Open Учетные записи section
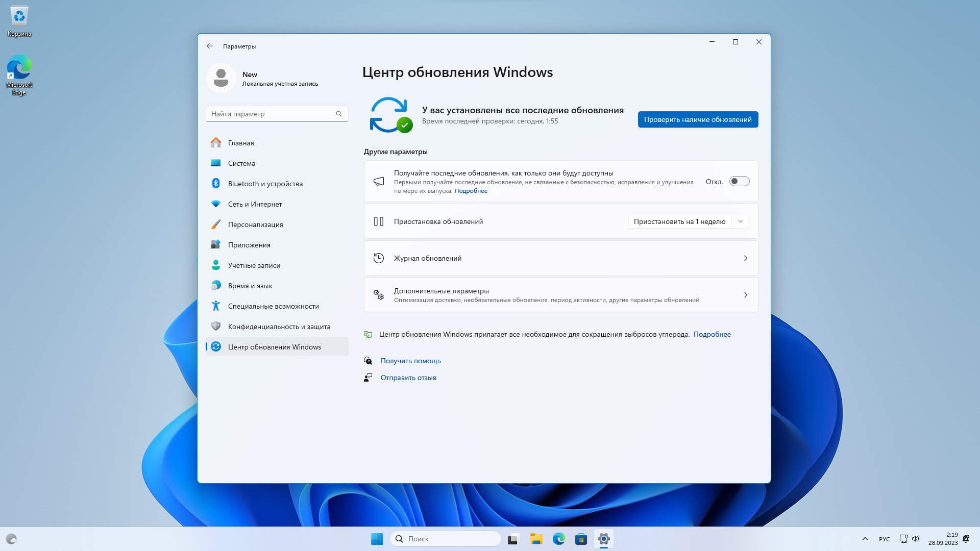The image size is (980, 551). [254, 265]
